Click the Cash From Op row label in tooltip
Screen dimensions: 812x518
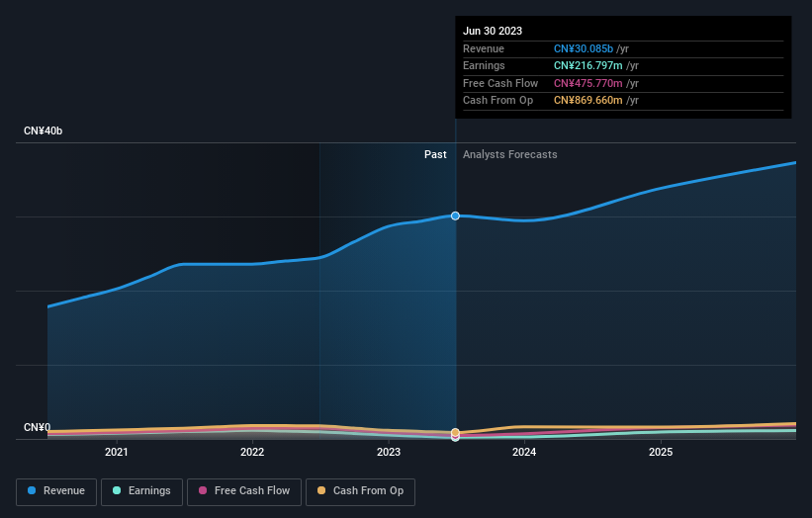tap(497, 101)
